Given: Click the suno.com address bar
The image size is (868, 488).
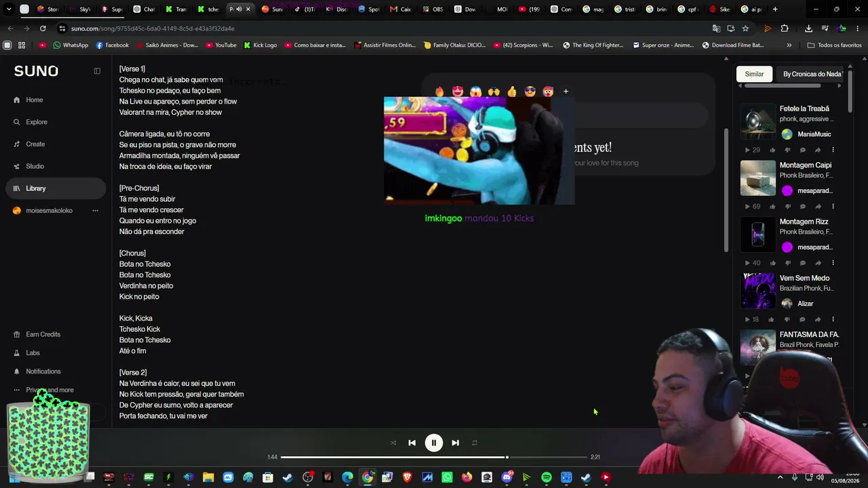Looking at the screenshot, I should (x=380, y=28).
